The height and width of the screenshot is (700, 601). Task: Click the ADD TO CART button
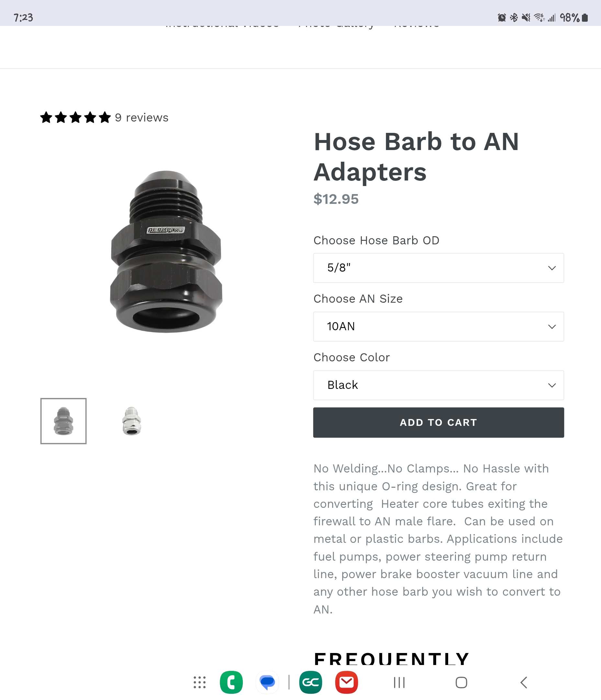[438, 422]
